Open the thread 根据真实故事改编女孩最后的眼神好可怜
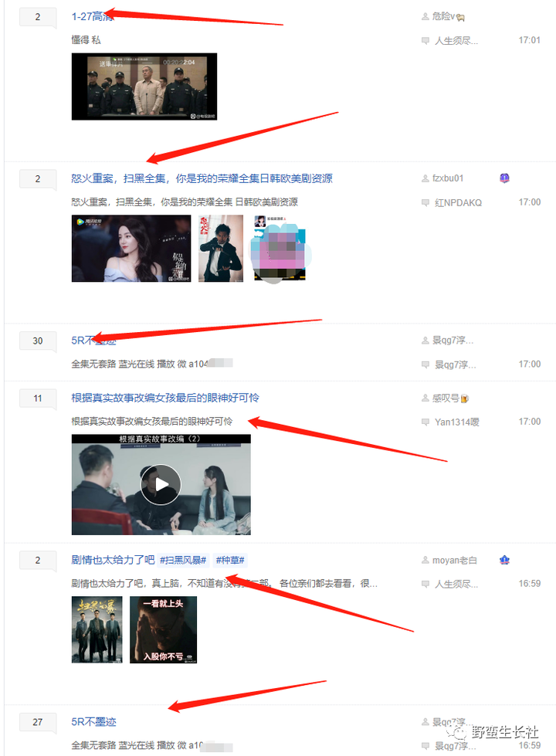 [165, 398]
